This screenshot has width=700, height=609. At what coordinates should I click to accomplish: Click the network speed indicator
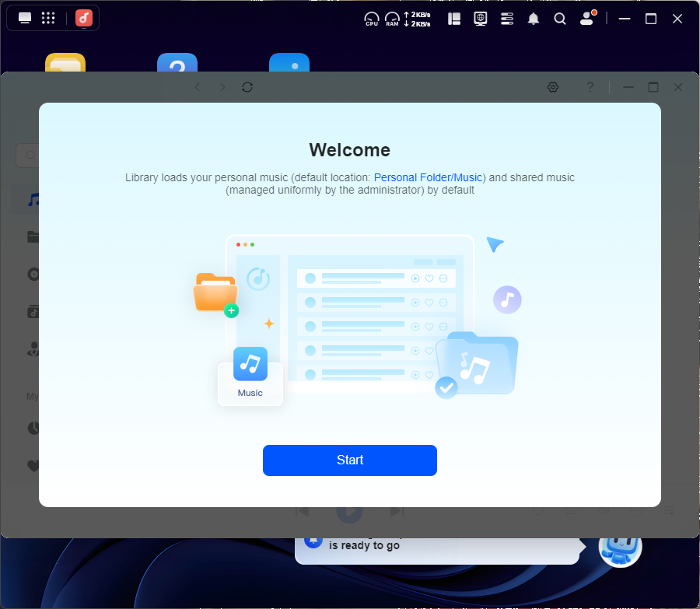click(418, 19)
